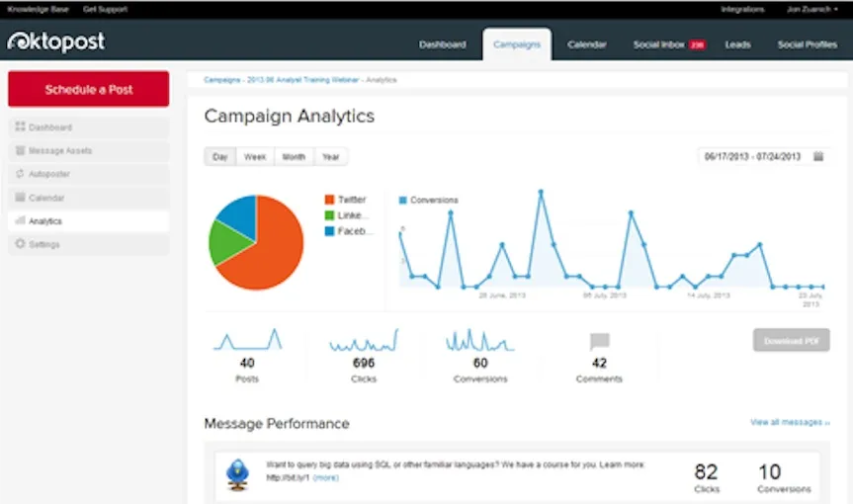Image resolution: width=853 pixels, height=504 pixels.
Task: Open Get Support link
Action: [x=105, y=9]
